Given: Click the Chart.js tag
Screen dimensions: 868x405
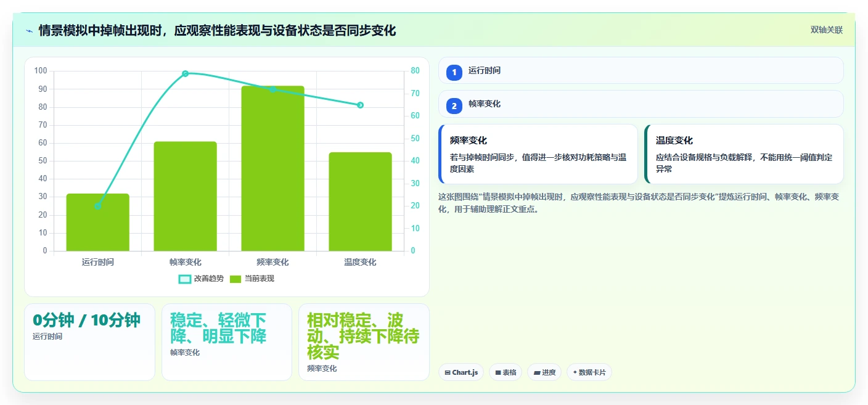Looking at the screenshot, I should point(461,372).
